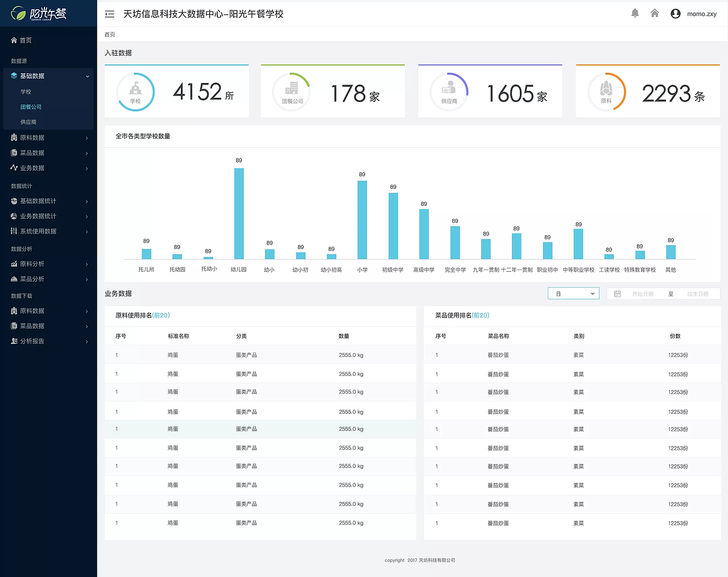Click the 学校 circular icon in stats card
This screenshot has width=728, height=577.
click(135, 92)
